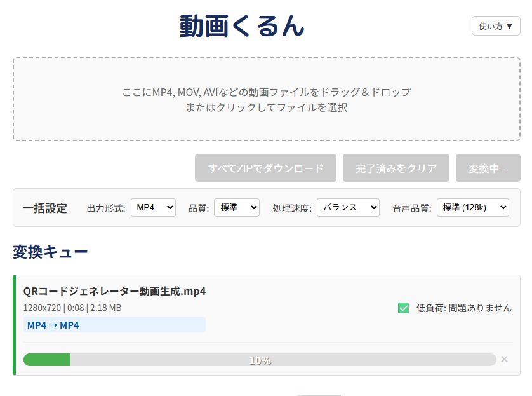The width and height of the screenshot is (532, 396).
Task: Click the 動画くるん title heading
Action: point(242,26)
